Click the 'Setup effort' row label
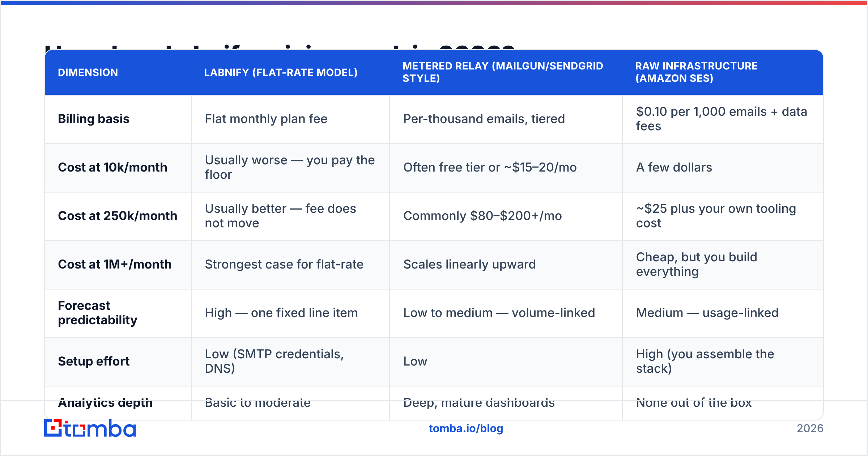This screenshot has height=456, width=868. coord(94,361)
